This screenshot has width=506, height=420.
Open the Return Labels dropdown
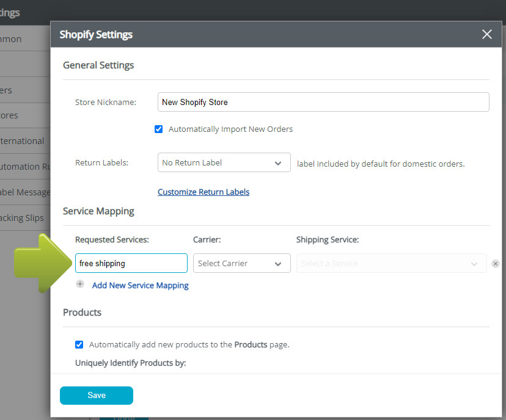(224, 162)
